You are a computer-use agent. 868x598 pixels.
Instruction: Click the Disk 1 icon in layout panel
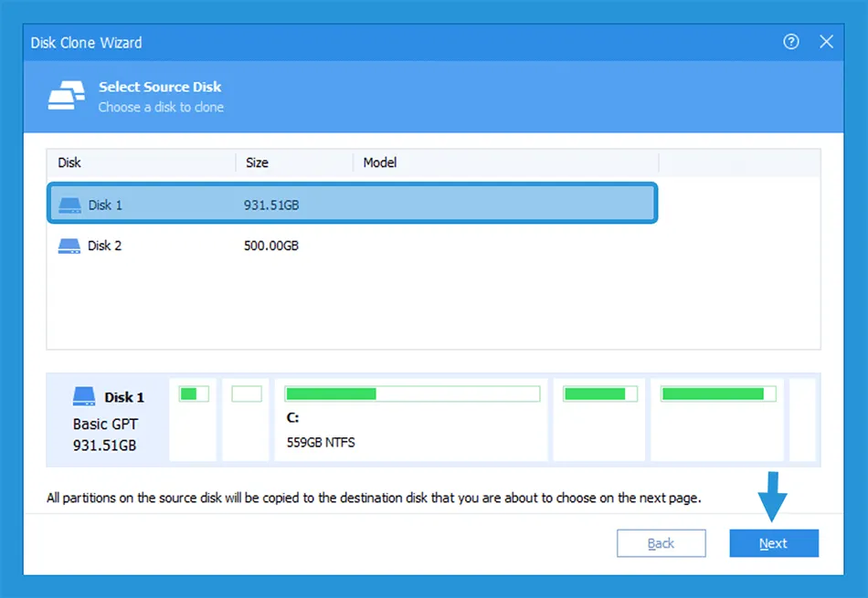point(85,397)
